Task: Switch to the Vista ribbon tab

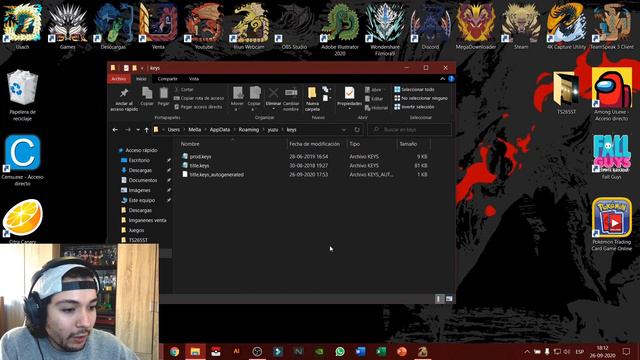Action: click(x=194, y=79)
